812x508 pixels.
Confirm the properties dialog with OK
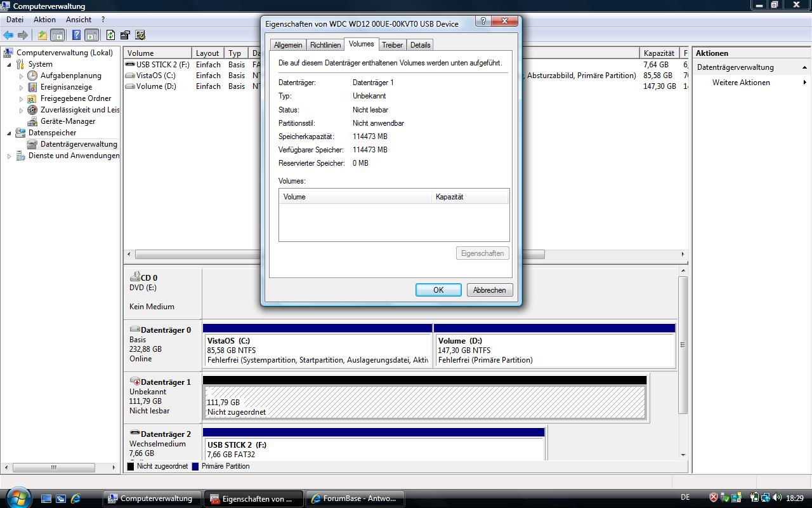click(x=438, y=290)
